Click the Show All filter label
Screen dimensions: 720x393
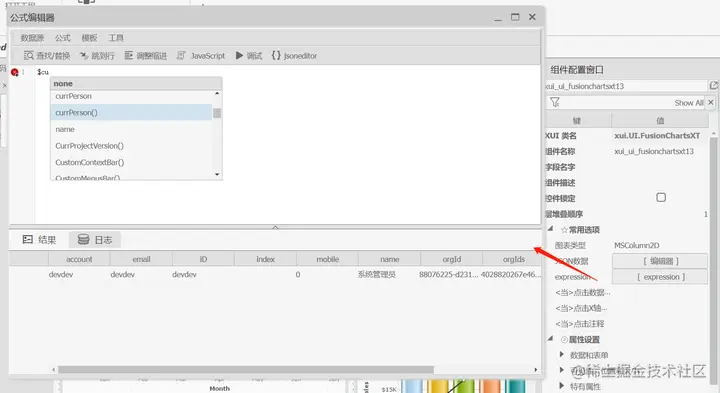point(689,103)
